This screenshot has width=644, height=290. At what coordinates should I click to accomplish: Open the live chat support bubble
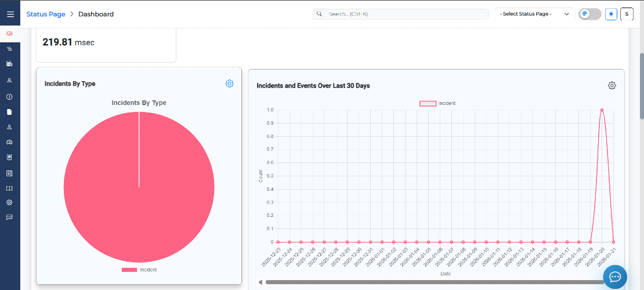point(615,277)
